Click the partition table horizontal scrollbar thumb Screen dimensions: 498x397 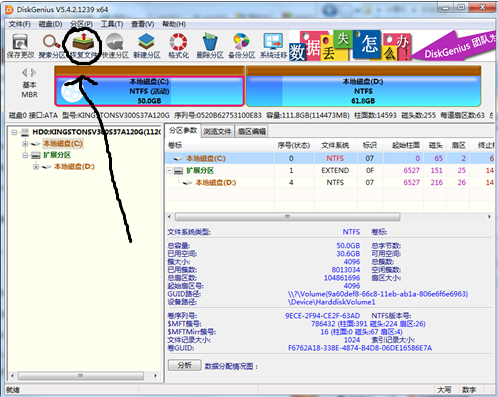pyautogui.click(x=287, y=217)
